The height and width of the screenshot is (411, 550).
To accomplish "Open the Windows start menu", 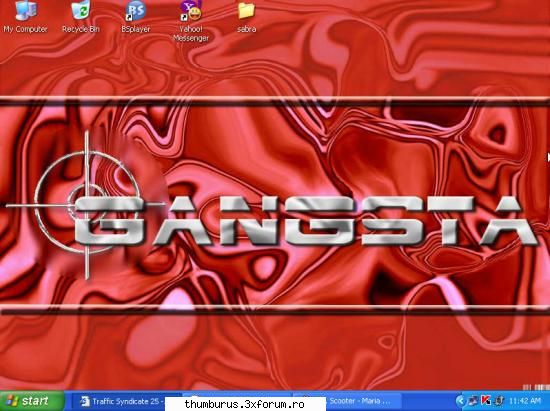I will point(32,401).
